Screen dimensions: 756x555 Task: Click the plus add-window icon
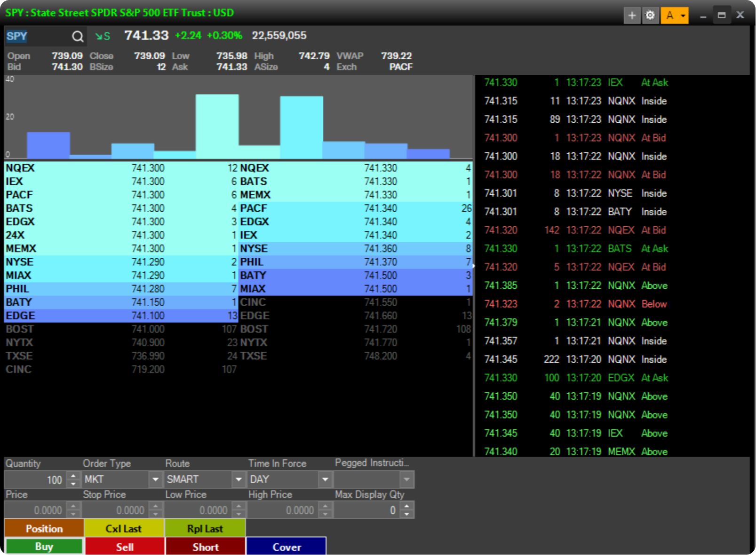pos(632,16)
